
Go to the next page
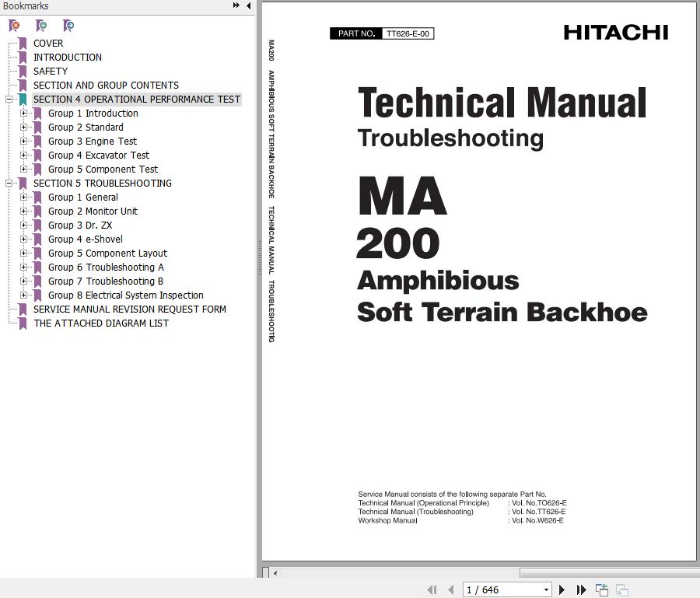[x=562, y=590]
